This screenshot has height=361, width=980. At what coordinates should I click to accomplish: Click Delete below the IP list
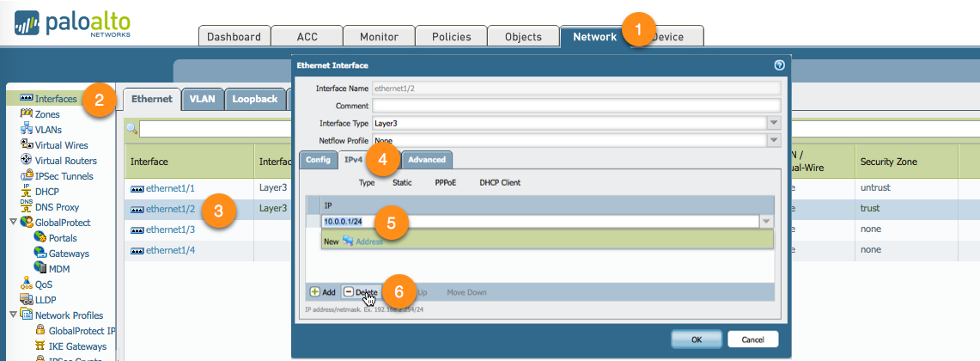(361, 292)
